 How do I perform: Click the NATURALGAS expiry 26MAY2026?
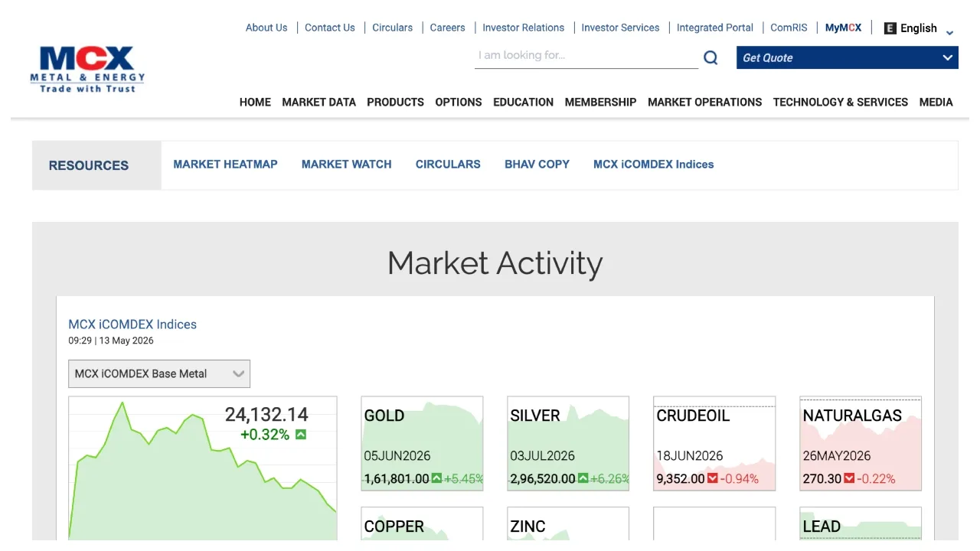[x=837, y=455]
